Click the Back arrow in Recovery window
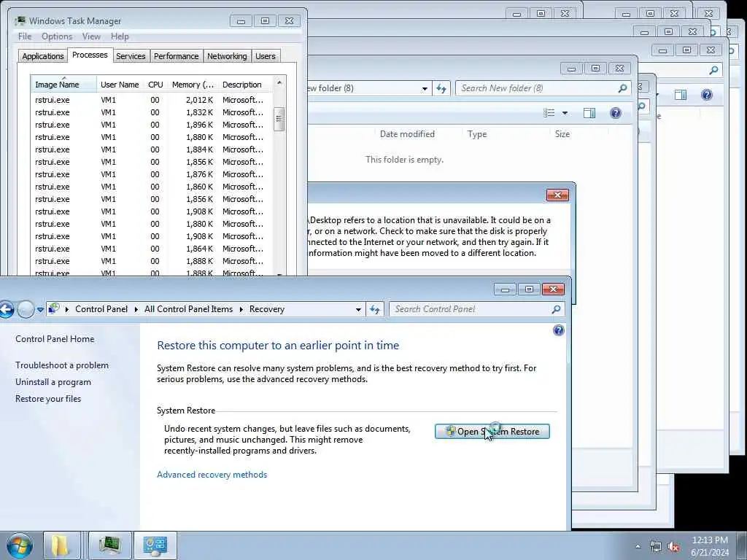 pyautogui.click(x=6, y=309)
